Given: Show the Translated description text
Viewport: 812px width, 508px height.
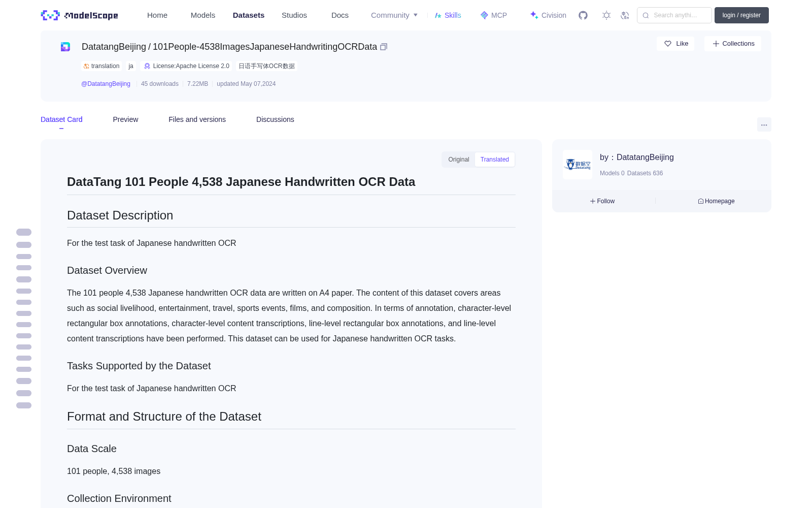Looking at the screenshot, I should click(x=495, y=160).
